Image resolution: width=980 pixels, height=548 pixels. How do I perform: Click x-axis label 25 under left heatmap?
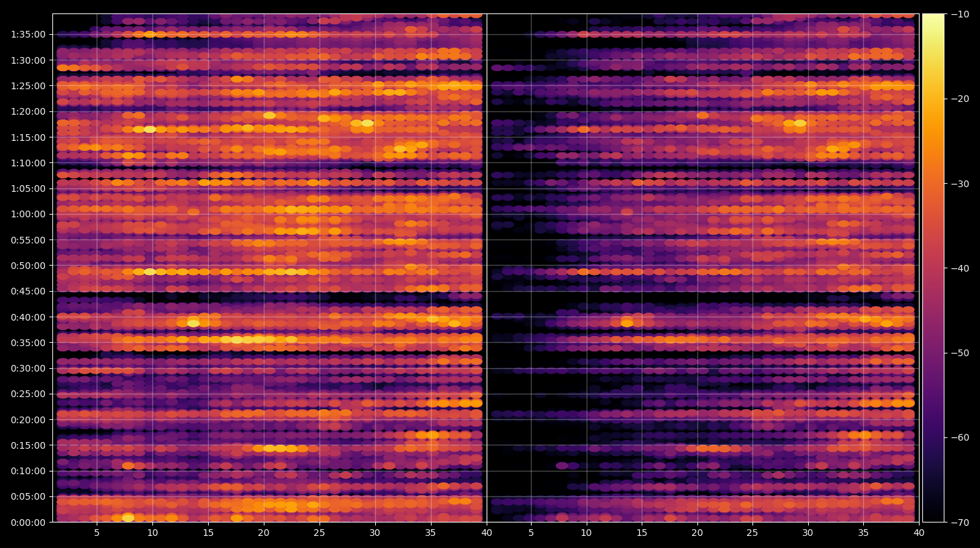click(x=319, y=533)
